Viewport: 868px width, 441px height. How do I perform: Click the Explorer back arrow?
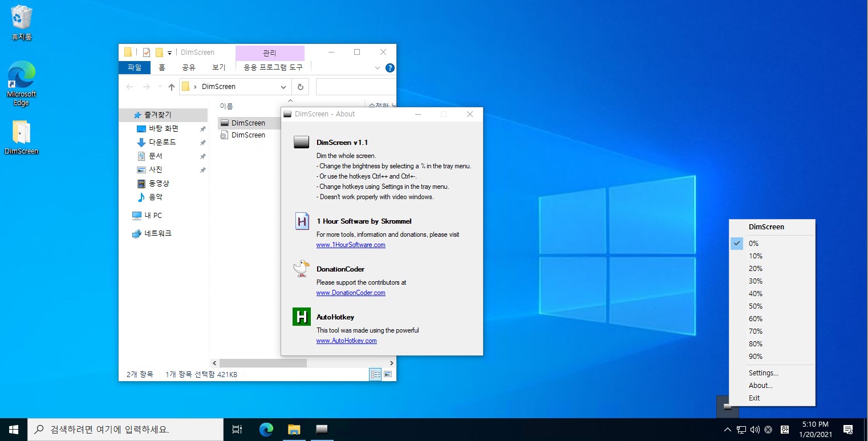click(129, 87)
